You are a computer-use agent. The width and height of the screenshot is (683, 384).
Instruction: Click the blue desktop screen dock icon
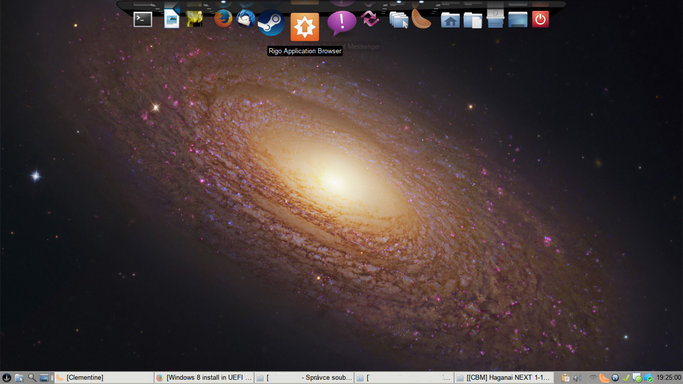[517, 20]
